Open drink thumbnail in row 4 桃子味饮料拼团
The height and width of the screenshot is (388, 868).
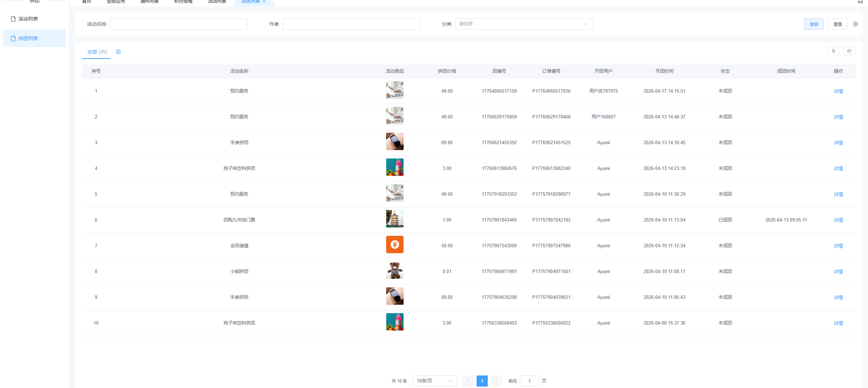[395, 167]
